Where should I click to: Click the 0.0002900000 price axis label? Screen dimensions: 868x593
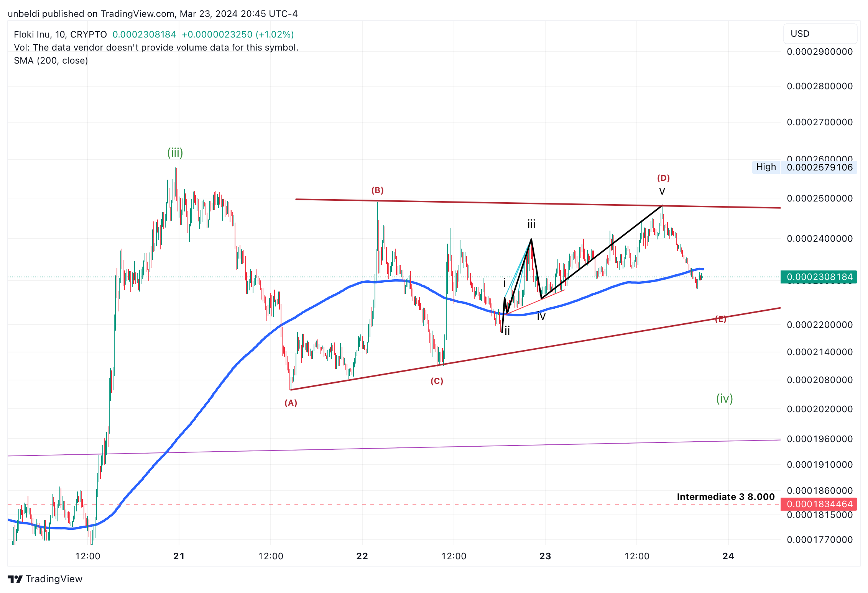pos(820,52)
